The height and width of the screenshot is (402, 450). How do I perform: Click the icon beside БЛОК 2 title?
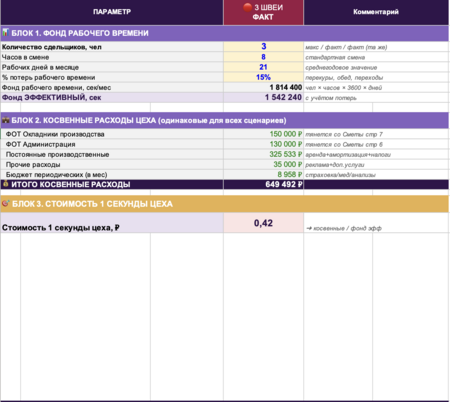point(6,120)
